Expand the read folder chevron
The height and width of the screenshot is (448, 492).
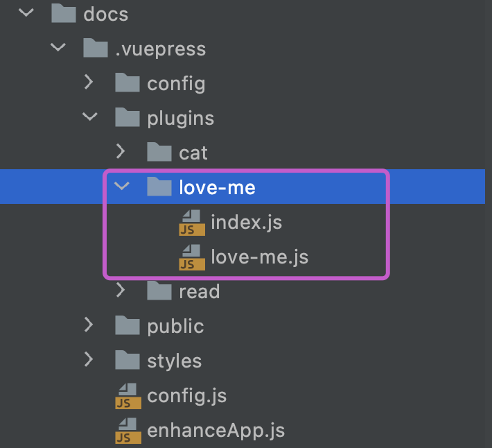click(x=121, y=291)
